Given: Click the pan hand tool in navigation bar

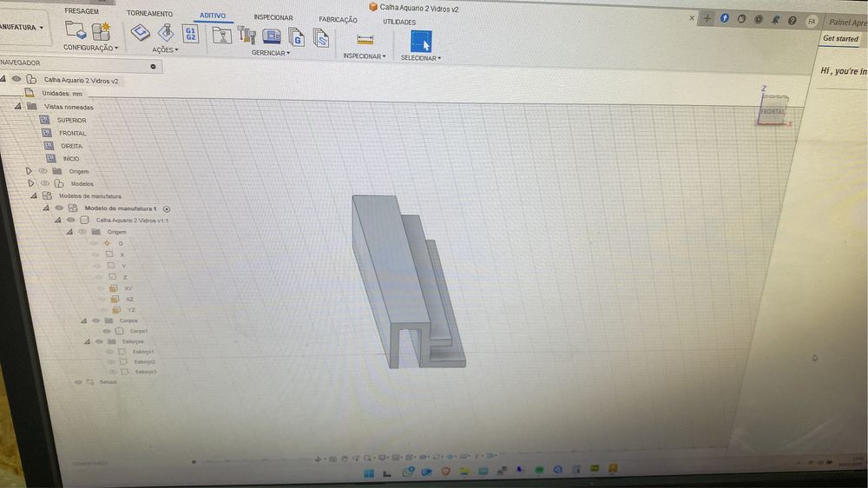Looking at the screenshot, I should [x=345, y=458].
